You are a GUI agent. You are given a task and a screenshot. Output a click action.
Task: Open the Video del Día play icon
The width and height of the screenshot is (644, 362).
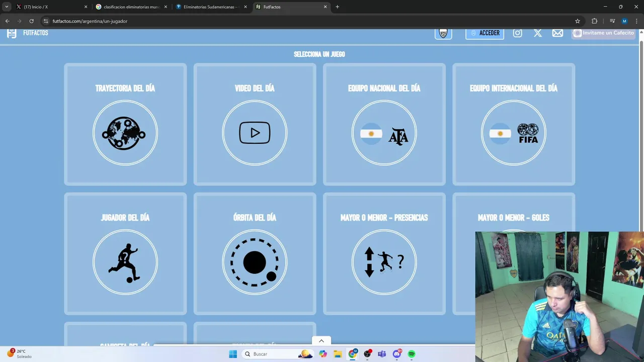point(255,133)
